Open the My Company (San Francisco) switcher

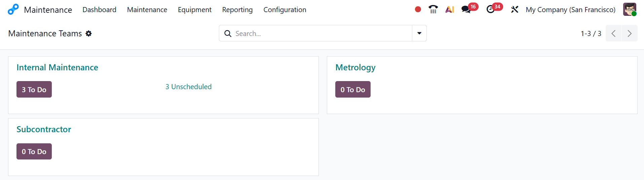(570, 10)
